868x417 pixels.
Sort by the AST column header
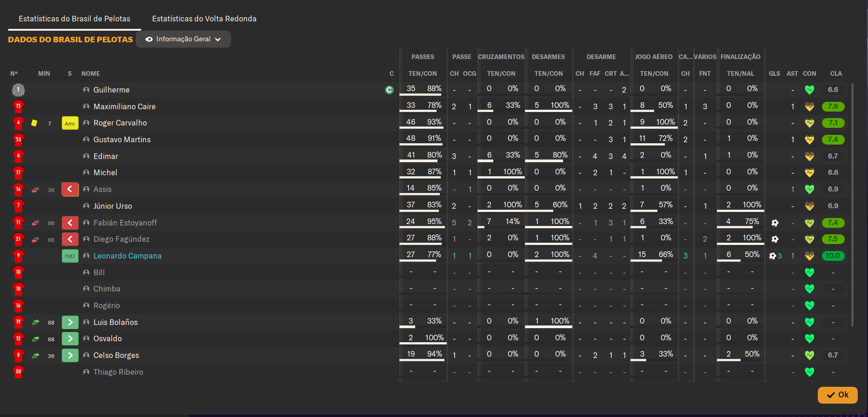tap(792, 73)
